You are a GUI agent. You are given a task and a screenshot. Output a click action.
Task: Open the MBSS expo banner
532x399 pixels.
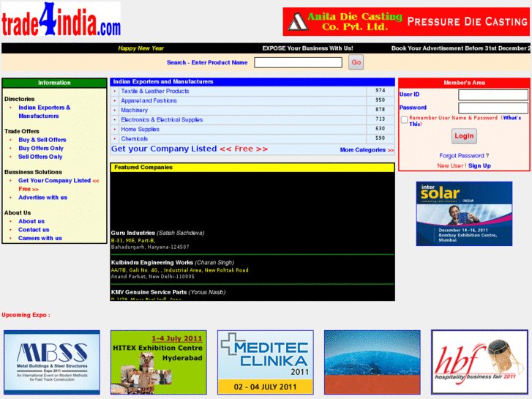[52, 362]
